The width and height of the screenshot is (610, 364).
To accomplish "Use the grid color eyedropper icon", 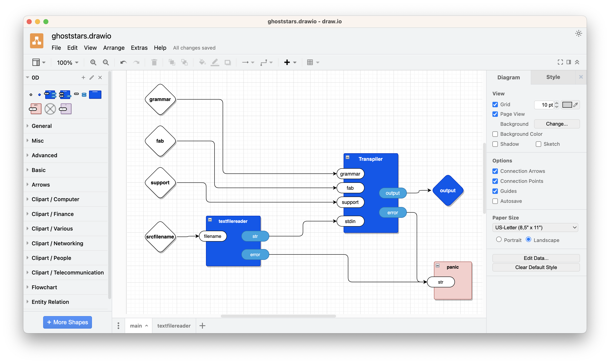I will click(576, 105).
